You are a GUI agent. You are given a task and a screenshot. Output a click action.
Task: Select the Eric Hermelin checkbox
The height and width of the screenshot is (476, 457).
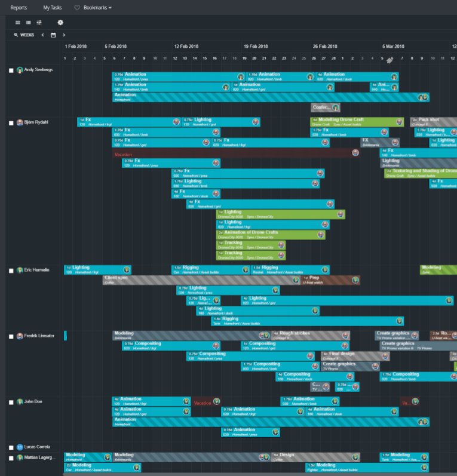(x=11, y=271)
